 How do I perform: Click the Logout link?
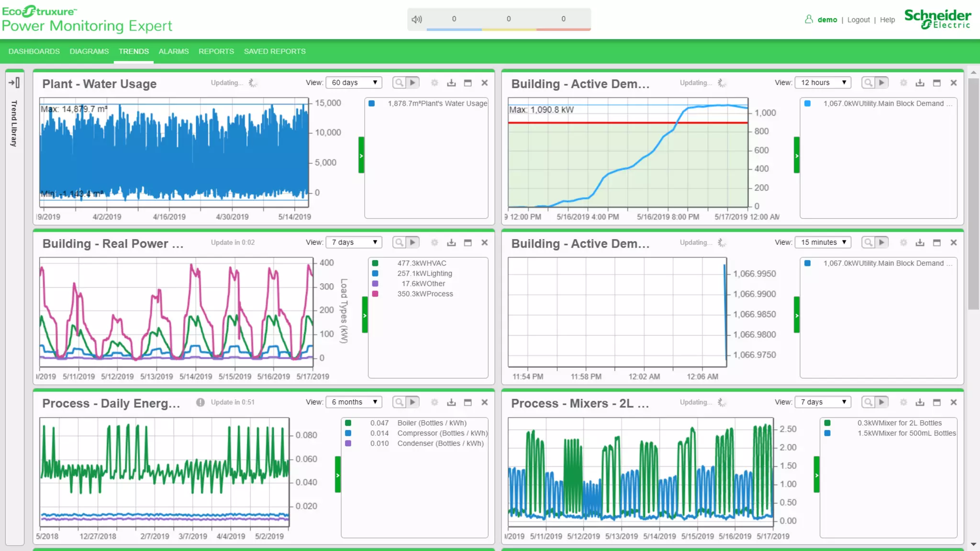coord(858,20)
